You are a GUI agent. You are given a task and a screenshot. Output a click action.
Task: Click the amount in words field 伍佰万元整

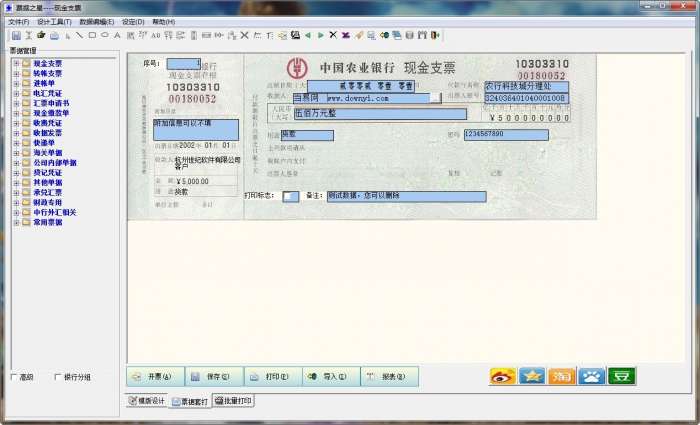point(380,114)
